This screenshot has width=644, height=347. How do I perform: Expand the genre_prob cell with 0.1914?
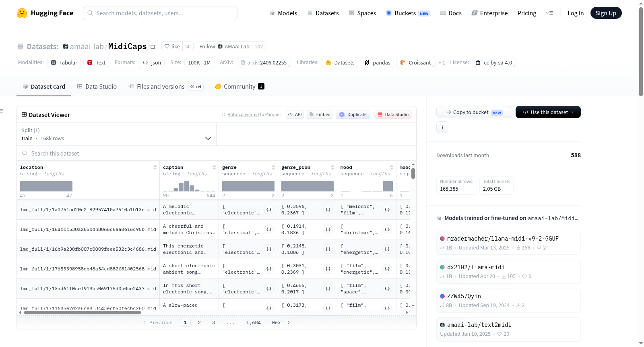(328, 229)
